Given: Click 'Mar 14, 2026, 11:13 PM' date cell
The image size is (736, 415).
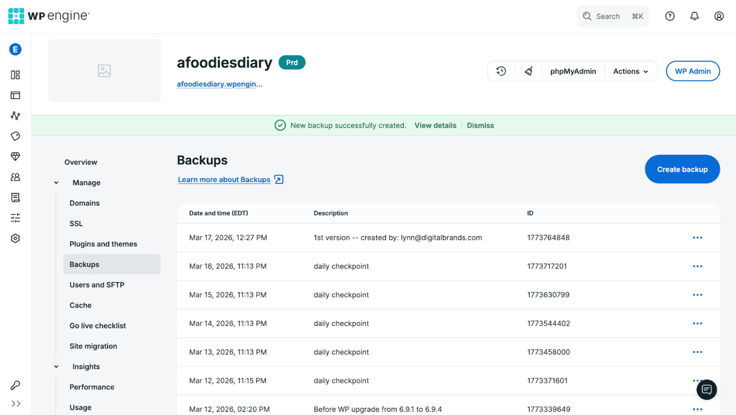Looking at the screenshot, I should click(228, 323).
